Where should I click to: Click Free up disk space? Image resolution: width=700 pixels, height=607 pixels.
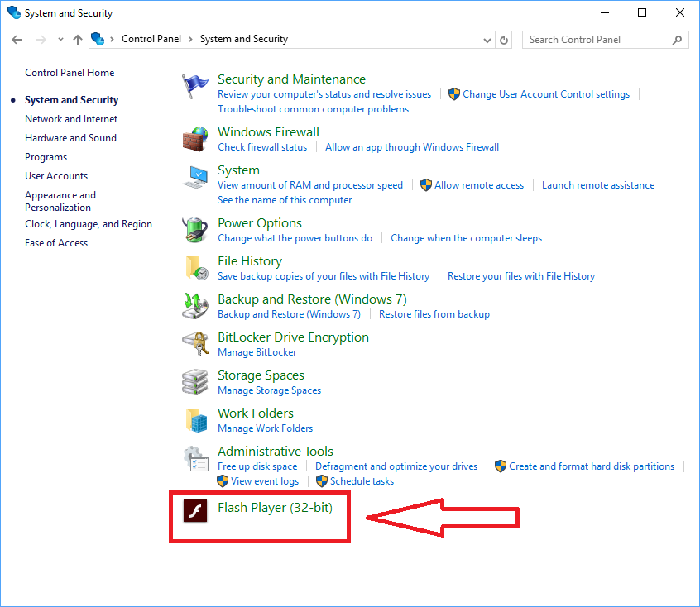pyautogui.click(x=257, y=466)
